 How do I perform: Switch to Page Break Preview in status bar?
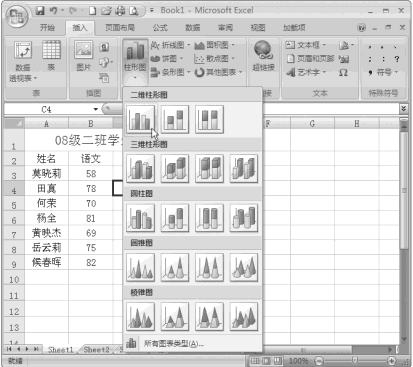point(278,361)
